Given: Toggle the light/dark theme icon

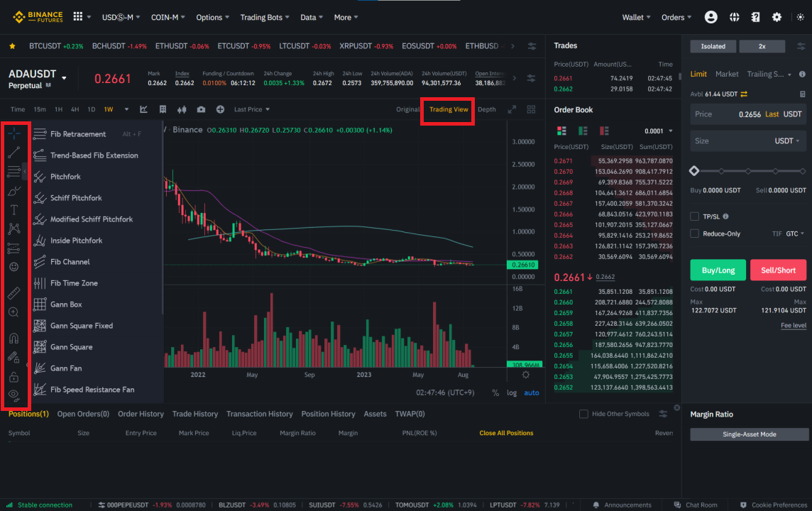Looking at the screenshot, I should (x=801, y=17).
